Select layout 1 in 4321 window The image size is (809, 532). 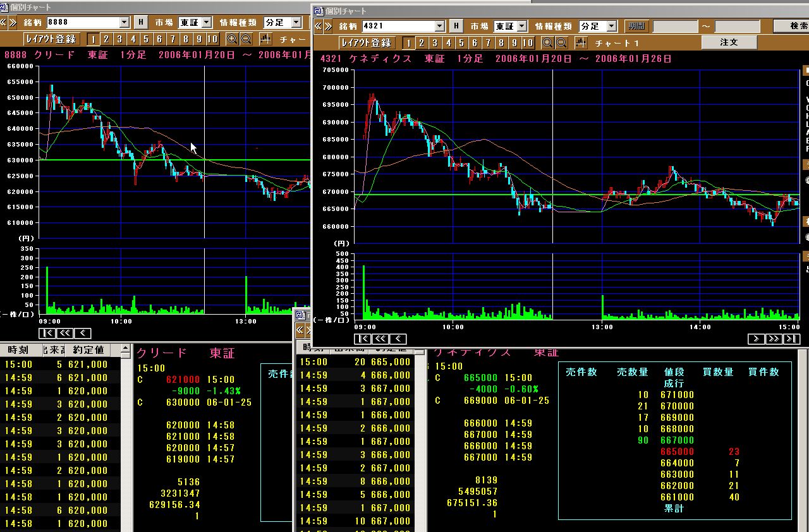409,43
